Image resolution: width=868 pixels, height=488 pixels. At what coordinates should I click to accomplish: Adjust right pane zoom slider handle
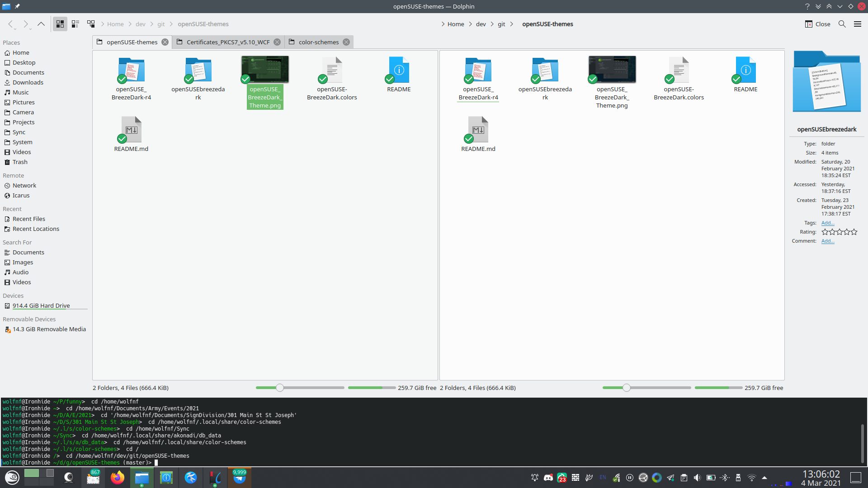[627, 388]
